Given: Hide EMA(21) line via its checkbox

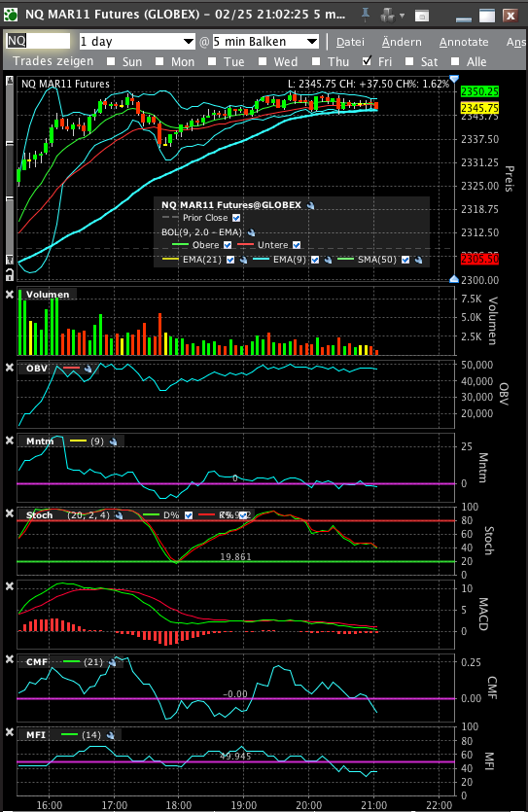Looking at the screenshot, I should (230, 260).
